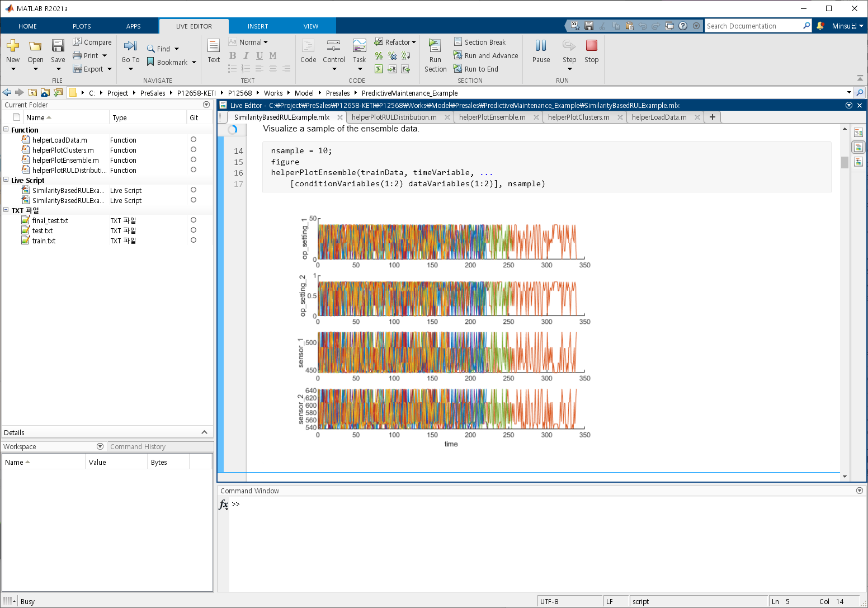Stop the running script
868x608 pixels.
(591, 50)
